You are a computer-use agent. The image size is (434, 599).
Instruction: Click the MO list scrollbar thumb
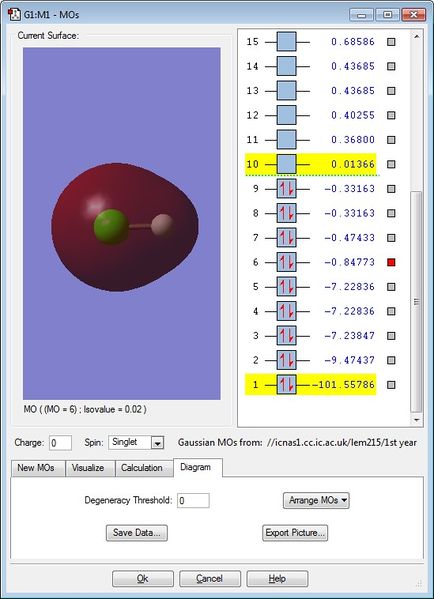pyautogui.click(x=416, y=302)
